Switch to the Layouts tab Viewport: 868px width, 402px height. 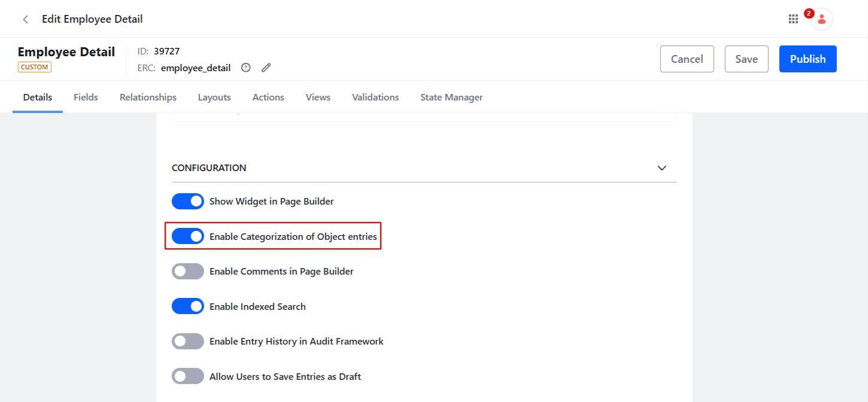(214, 97)
